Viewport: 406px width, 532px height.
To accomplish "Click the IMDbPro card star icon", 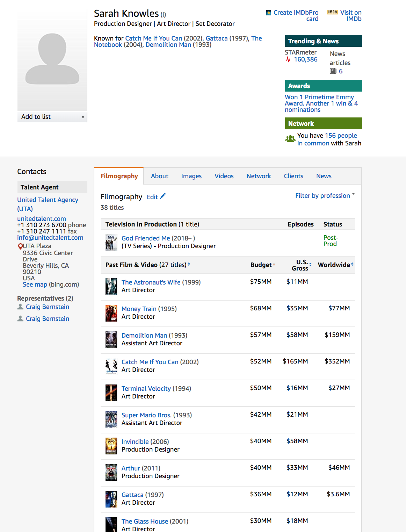I will tap(269, 13).
